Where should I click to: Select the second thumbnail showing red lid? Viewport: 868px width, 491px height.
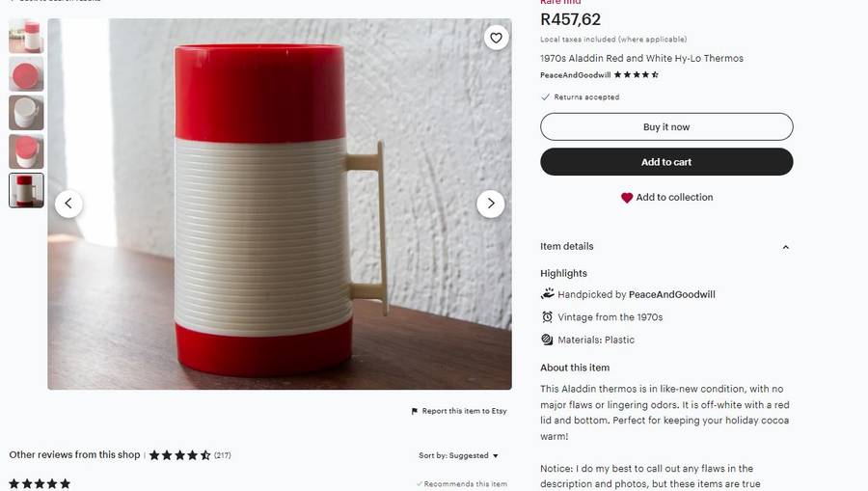[x=26, y=74]
